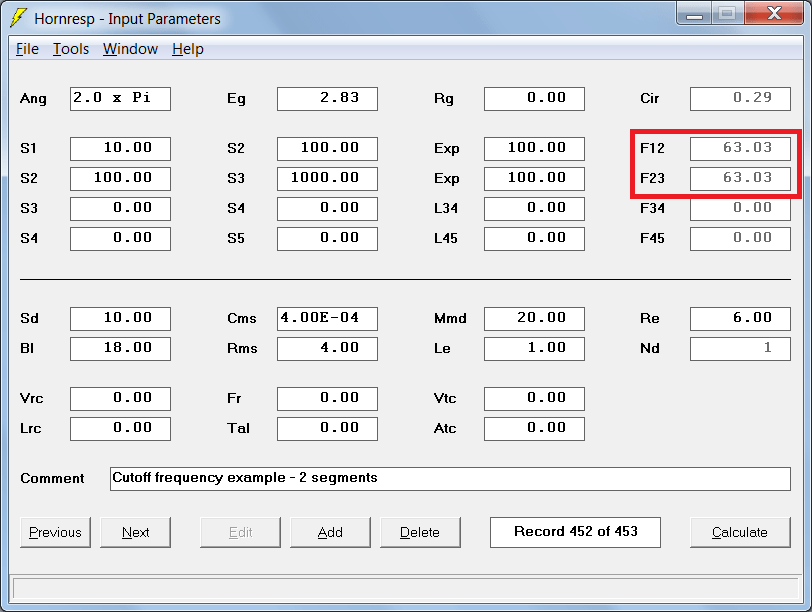
Task: Open the Tools menu
Action: point(71,49)
